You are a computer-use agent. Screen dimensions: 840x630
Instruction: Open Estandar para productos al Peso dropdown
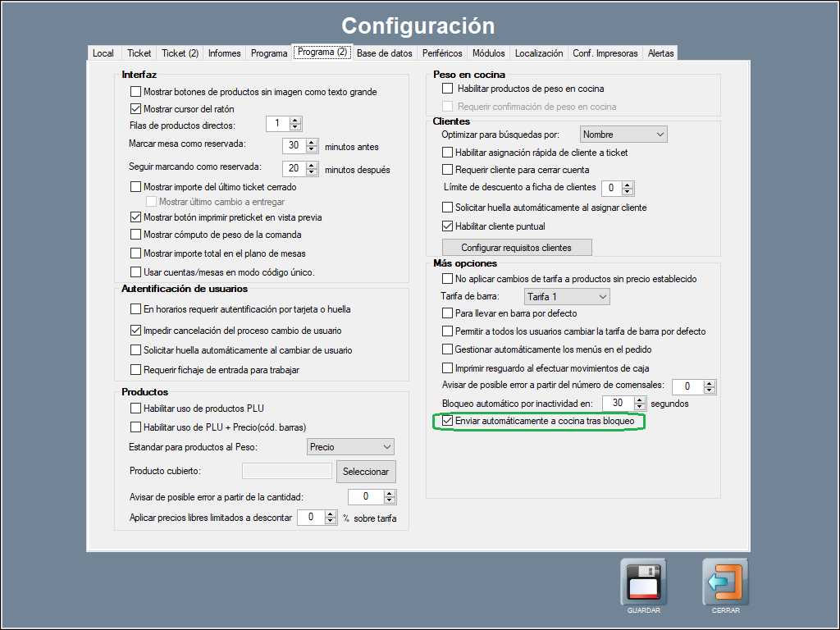[x=351, y=447]
